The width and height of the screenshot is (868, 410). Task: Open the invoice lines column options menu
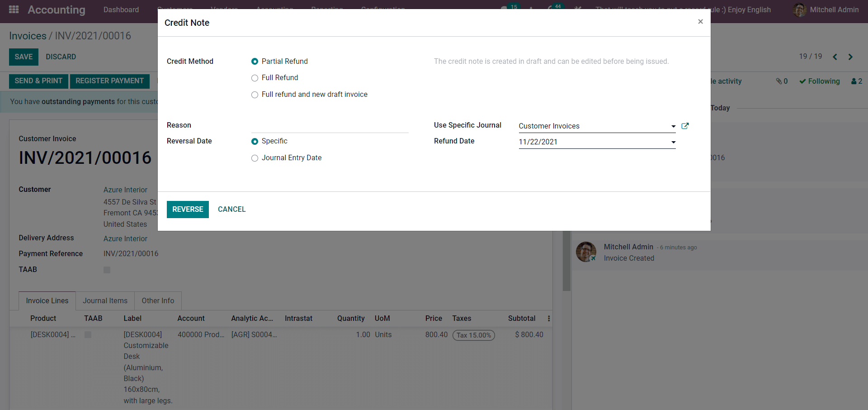coord(549,319)
